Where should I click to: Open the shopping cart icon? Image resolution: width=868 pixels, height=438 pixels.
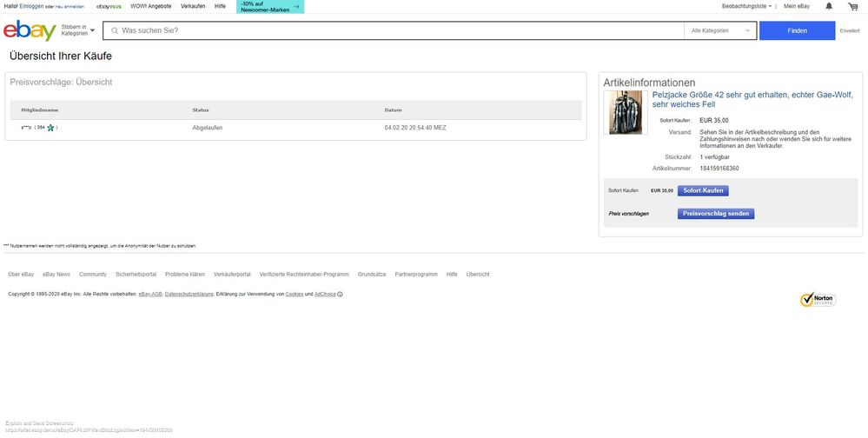point(852,6)
